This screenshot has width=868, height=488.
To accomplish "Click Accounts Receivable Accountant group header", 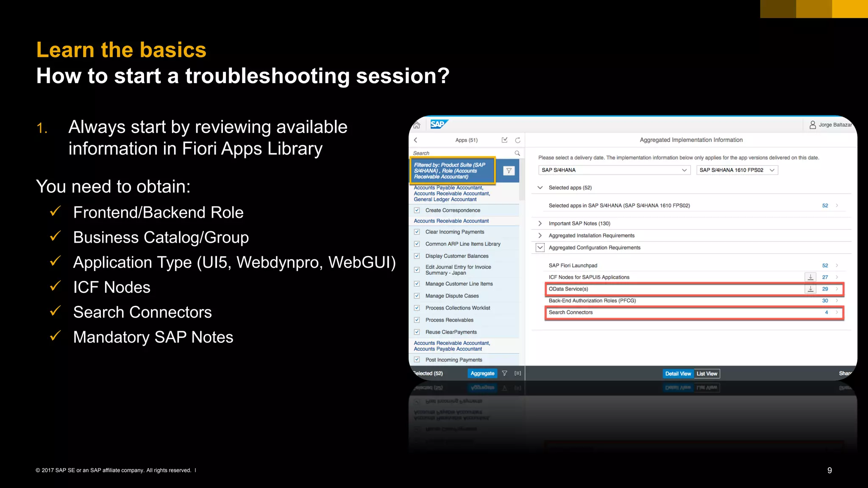I will (x=451, y=221).
